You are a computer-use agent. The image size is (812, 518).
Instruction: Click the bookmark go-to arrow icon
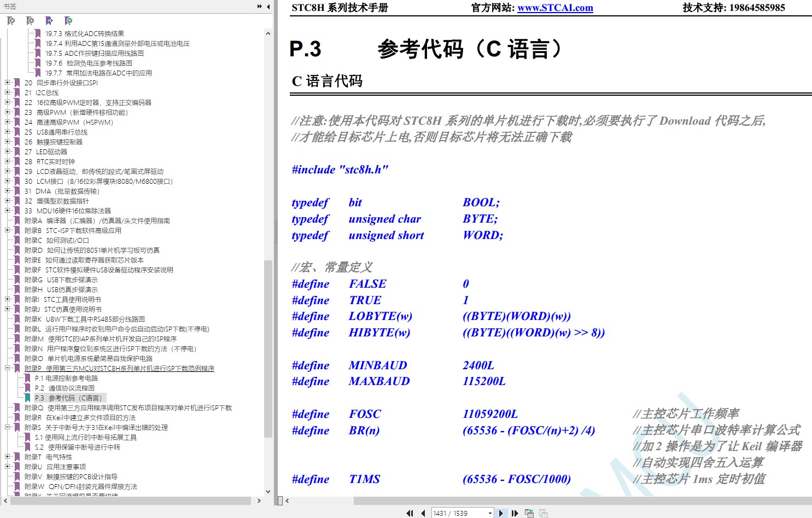[x=49, y=21]
